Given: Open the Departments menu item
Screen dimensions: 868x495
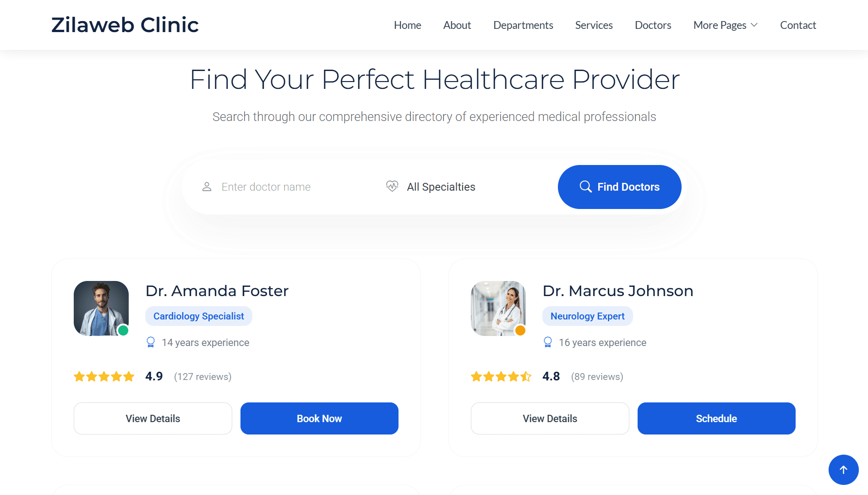Looking at the screenshot, I should pyautogui.click(x=523, y=25).
